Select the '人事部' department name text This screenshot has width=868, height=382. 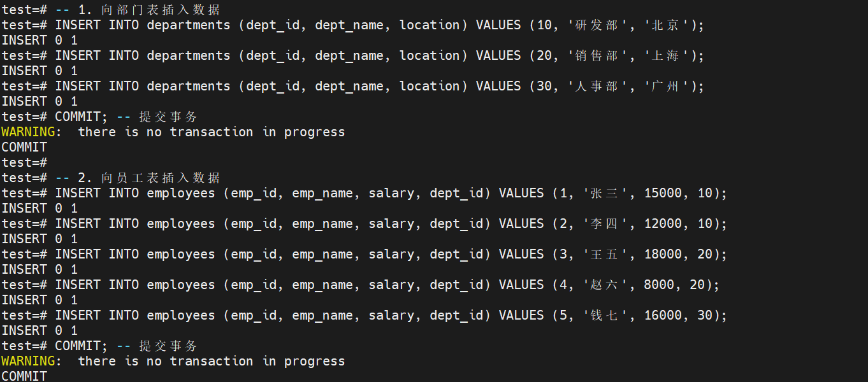click(x=597, y=87)
